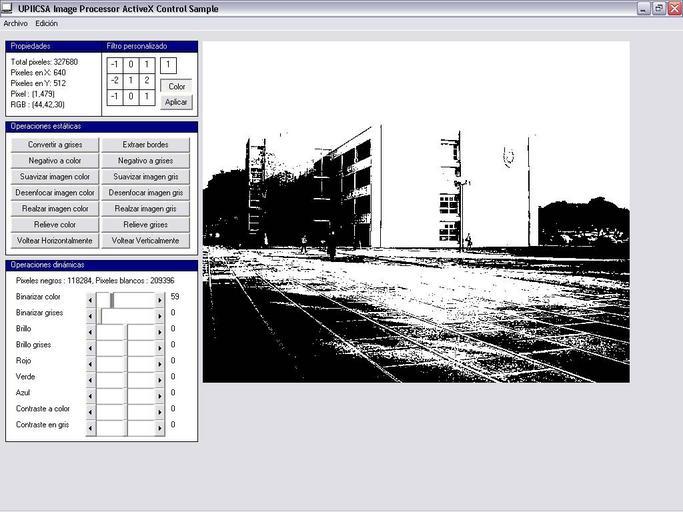Click left arrow of Binarizar grises slider

pyautogui.click(x=91, y=314)
